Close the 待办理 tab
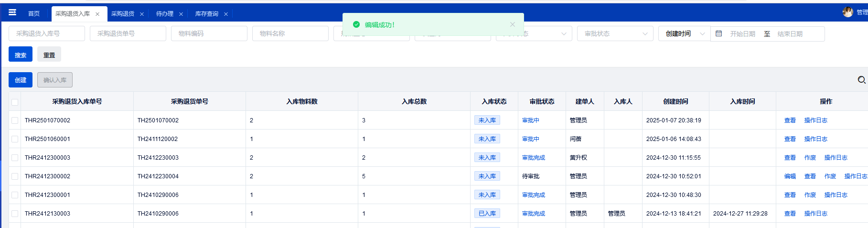Viewport: 868px width, 228px height. pos(181,14)
